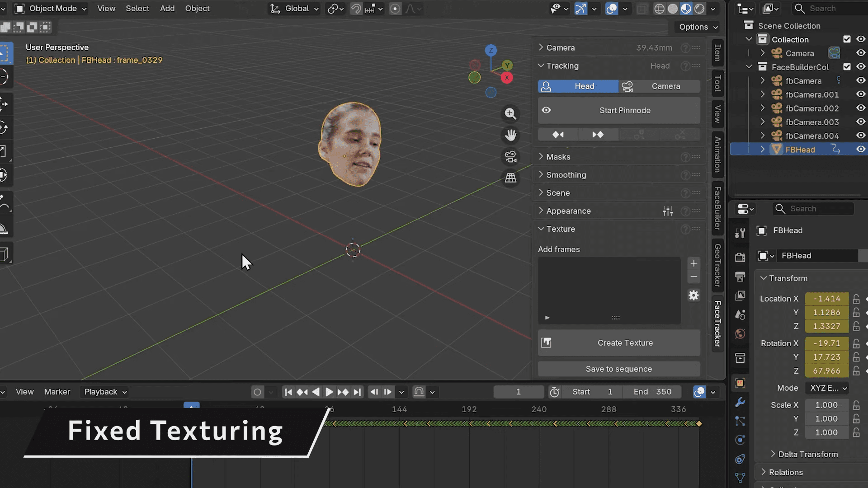Switch viewport shading to Rendered mode

click(700, 8)
